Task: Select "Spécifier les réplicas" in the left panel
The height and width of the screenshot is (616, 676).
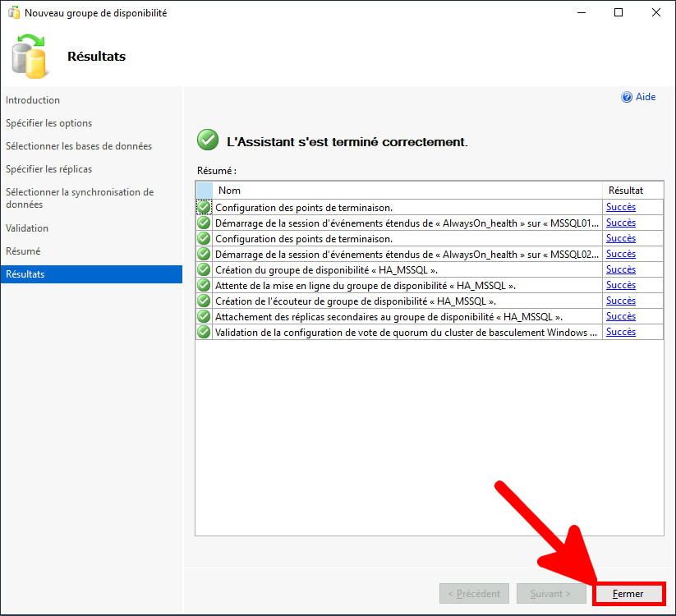Action: [x=48, y=169]
